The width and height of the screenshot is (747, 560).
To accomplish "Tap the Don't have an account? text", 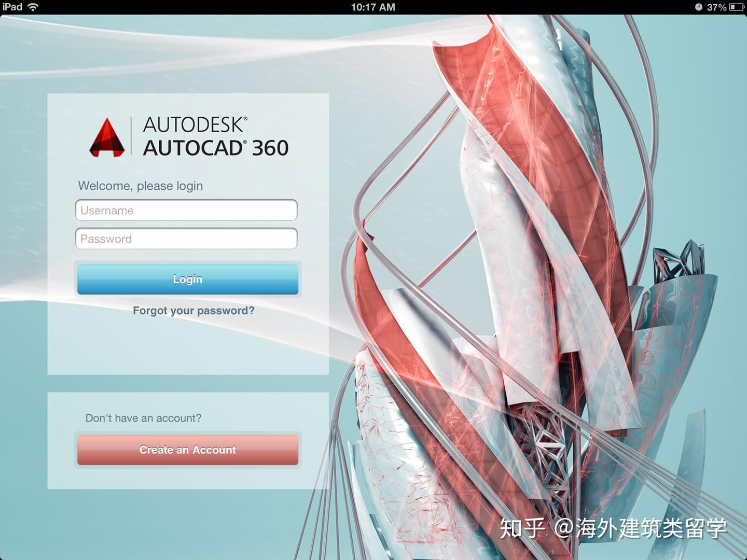I will (143, 418).
